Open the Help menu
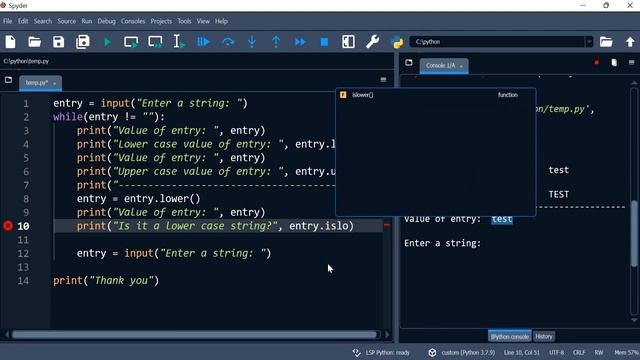Viewport: 640px width, 360px height. tap(221, 21)
